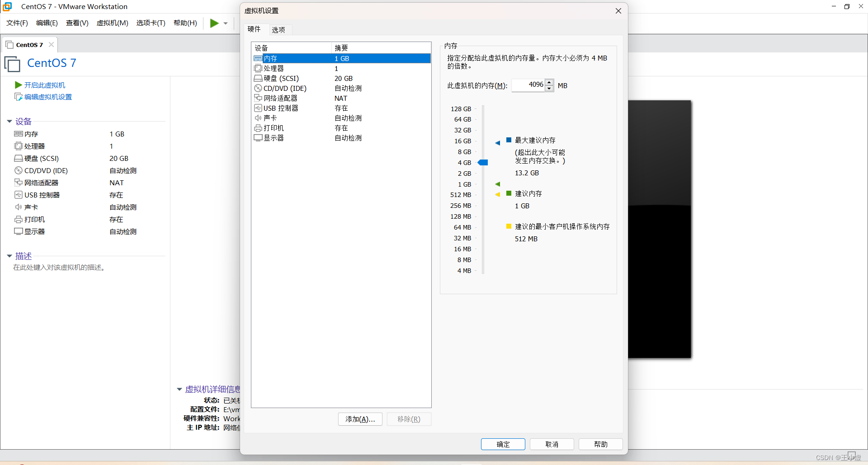Click the USB controller icon in dialog list
Viewport: 868px width, 465px height.
[258, 108]
